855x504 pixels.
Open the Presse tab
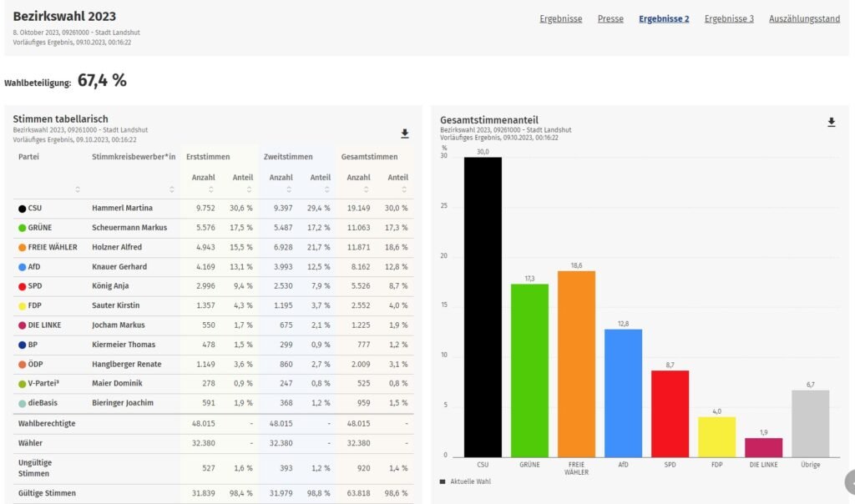point(610,19)
